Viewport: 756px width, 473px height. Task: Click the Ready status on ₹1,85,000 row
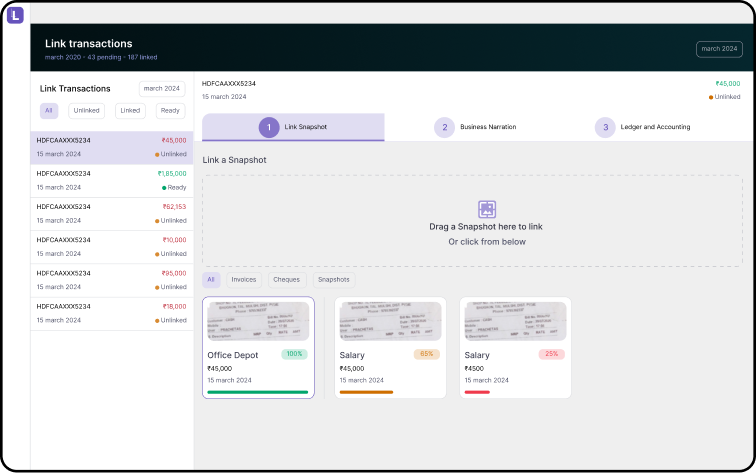[174, 188]
